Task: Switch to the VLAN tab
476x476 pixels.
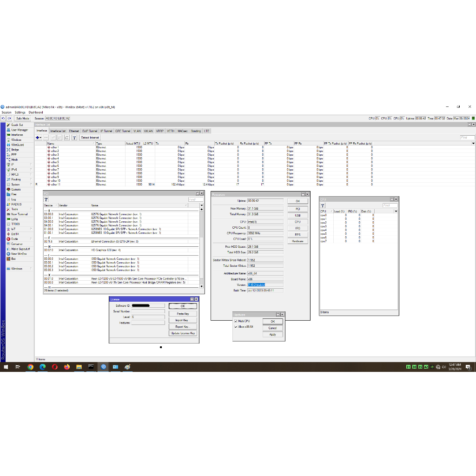Action: [x=136, y=131]
